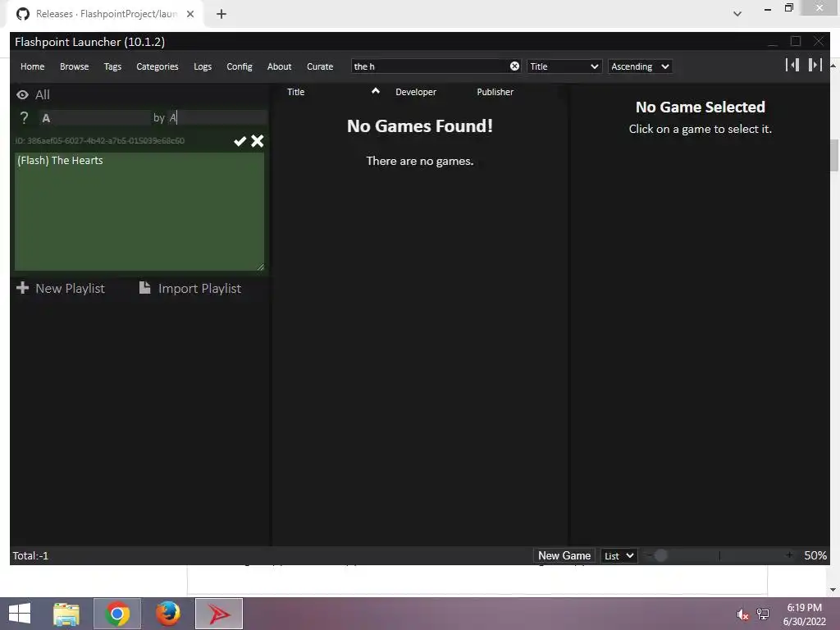Close the Releases browser tab
The image size is (840, 630).
click(190, 14)
